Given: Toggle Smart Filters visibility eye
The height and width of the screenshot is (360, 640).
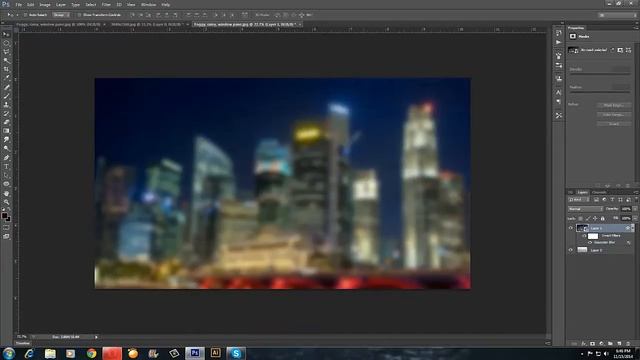Looking at the screenshot, I should pyautogui.click(x=584, y=236).
